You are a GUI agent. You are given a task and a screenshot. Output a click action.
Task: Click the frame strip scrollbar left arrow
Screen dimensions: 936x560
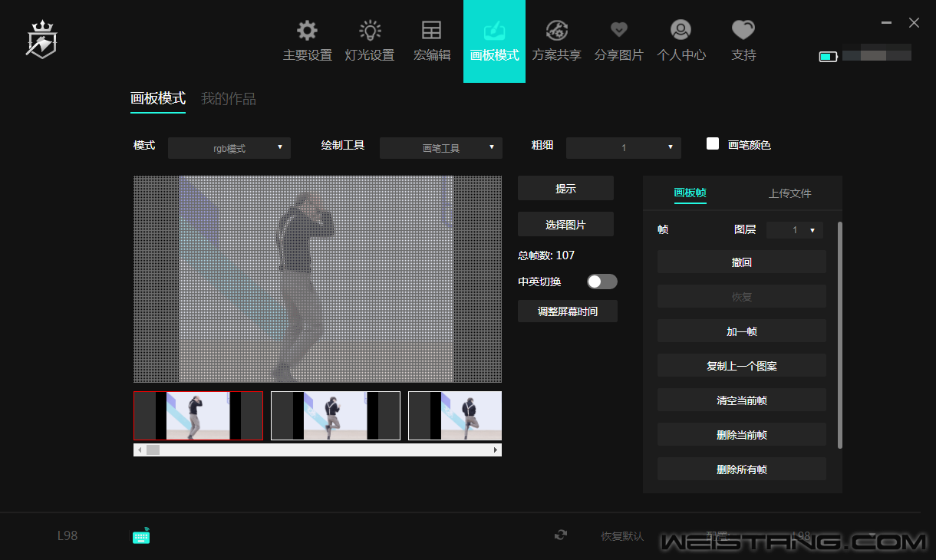140,450
